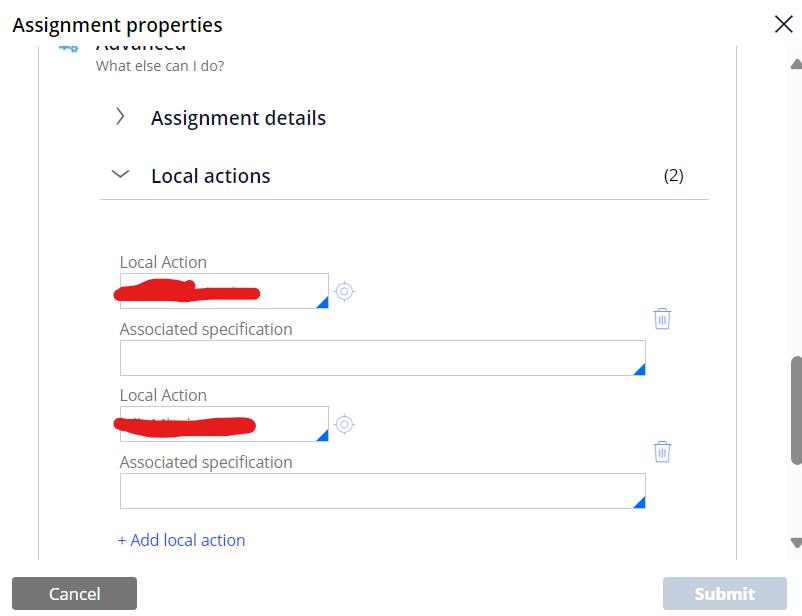Collapse the Local actions section
This screenshot has height=616, width=802.
(x=120, y=174)
